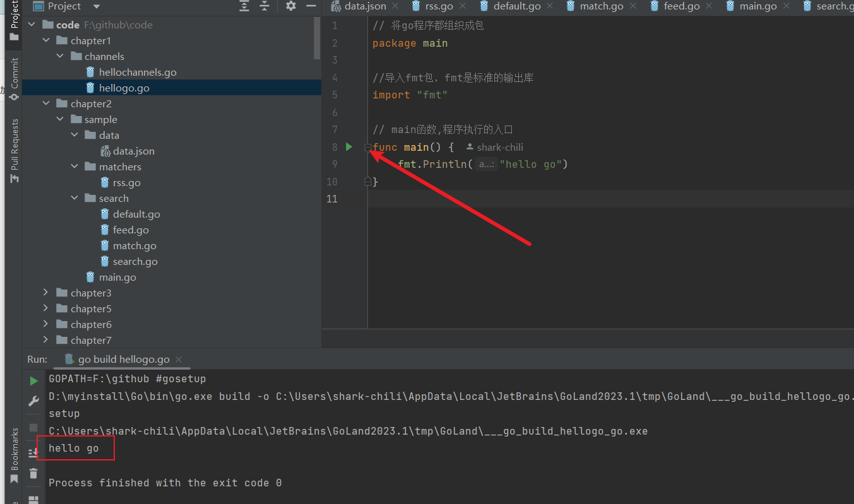Screen dimensions: 854x504
Task: Close the go build hellogo.go run tab
Action: (x=180, y=360)
